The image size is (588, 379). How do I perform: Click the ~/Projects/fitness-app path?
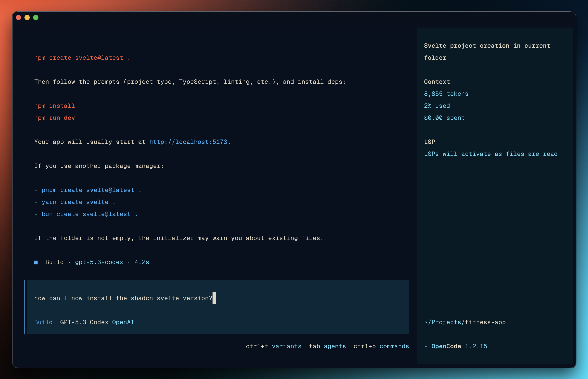pyautogui.click(x=465, y=322)
